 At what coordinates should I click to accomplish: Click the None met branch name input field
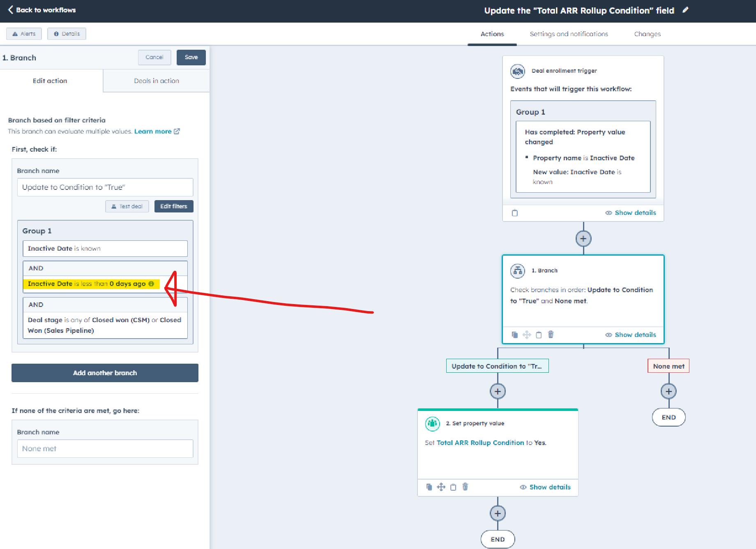click(x=105, y=448)
